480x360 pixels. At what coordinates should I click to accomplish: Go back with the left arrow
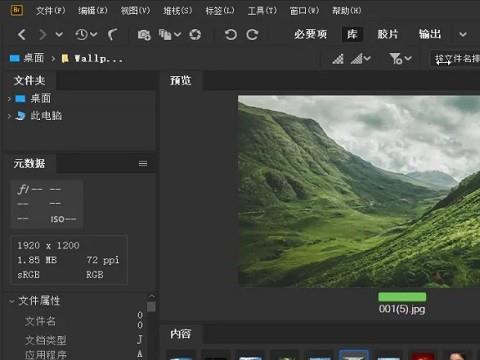tap(22, 34)
